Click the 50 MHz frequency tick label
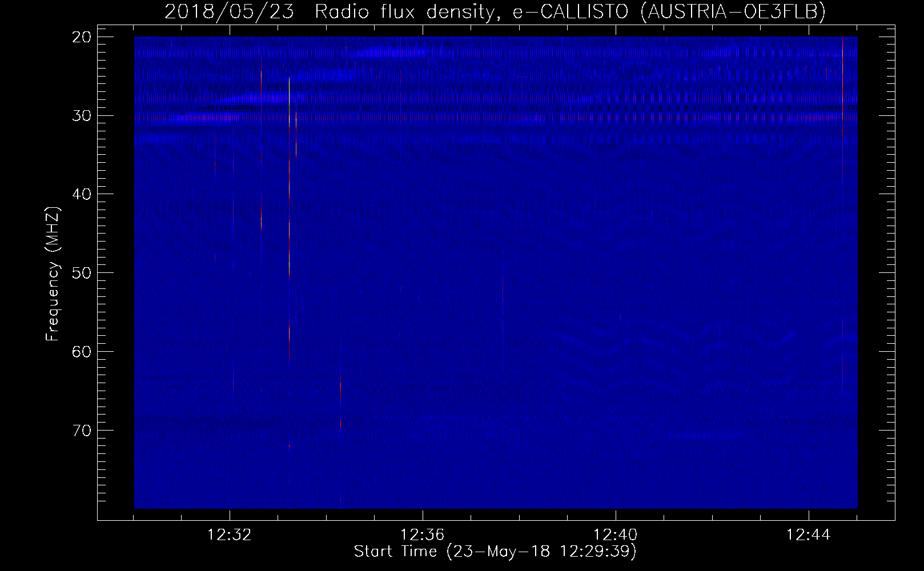 tap(82, 272)
